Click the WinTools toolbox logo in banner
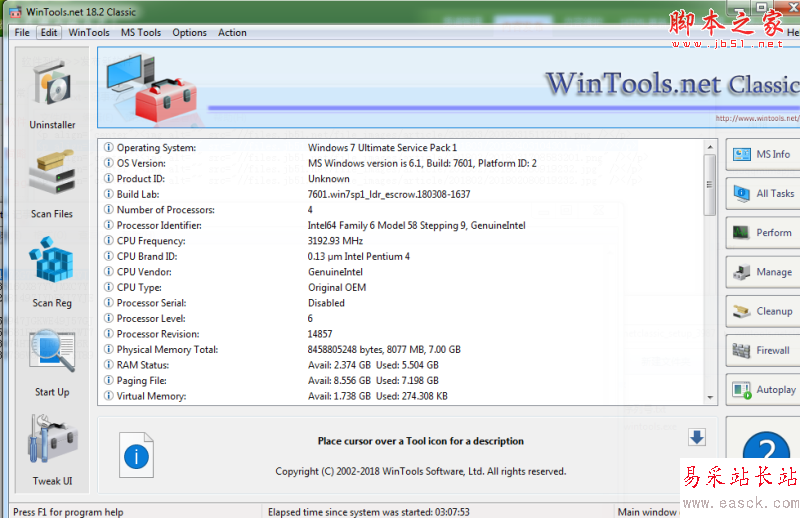 tap(152, 88)
